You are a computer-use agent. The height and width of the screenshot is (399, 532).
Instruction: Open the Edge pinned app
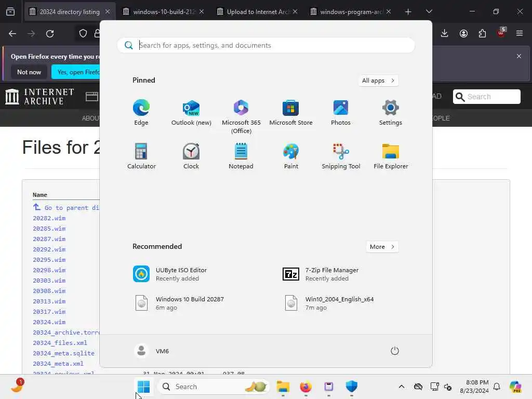coord(141,113)
